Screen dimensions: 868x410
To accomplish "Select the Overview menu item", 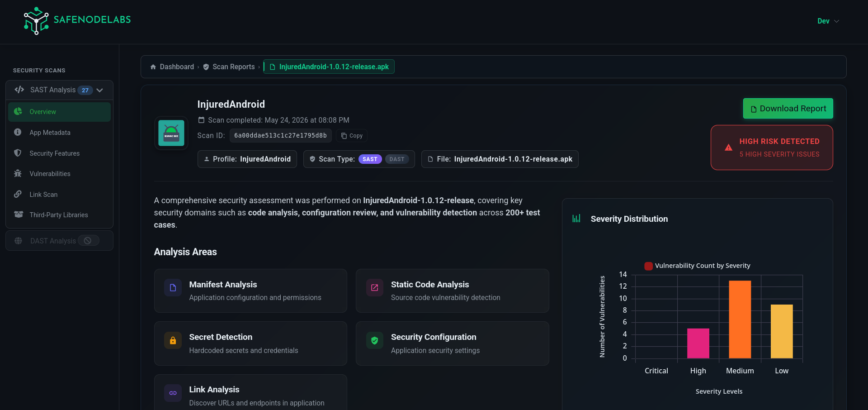I will pyautogui.click(x=59, y=112).
